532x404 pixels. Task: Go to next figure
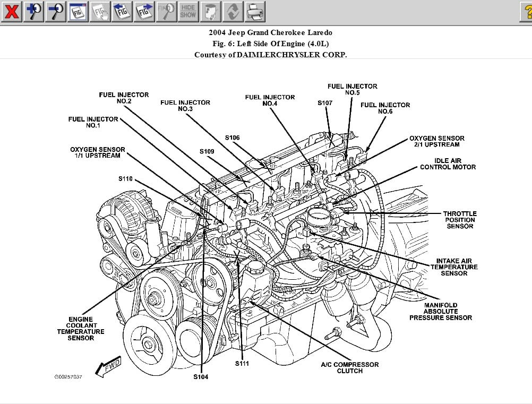pyautogui.click(x=144, y=12)
